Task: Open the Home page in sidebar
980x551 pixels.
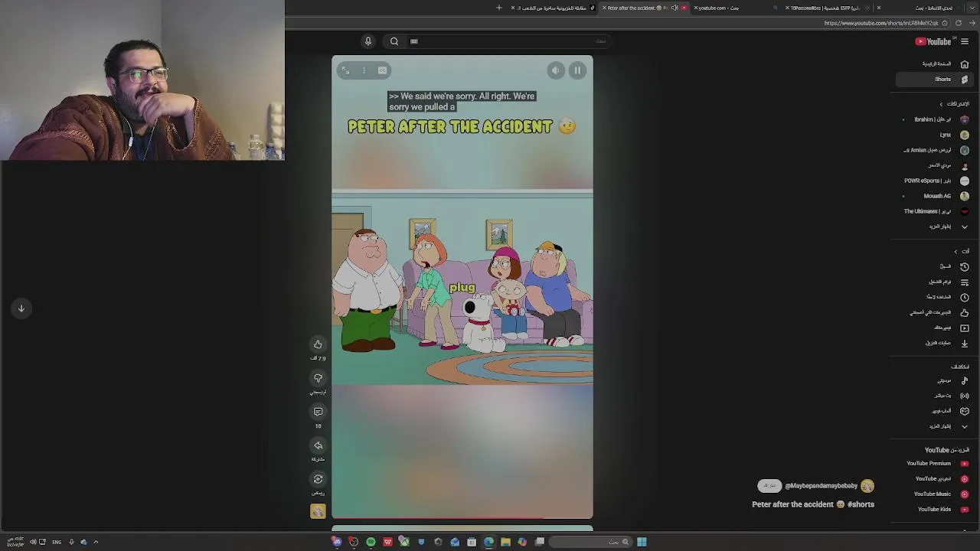Action: click(x=935, y=64)
